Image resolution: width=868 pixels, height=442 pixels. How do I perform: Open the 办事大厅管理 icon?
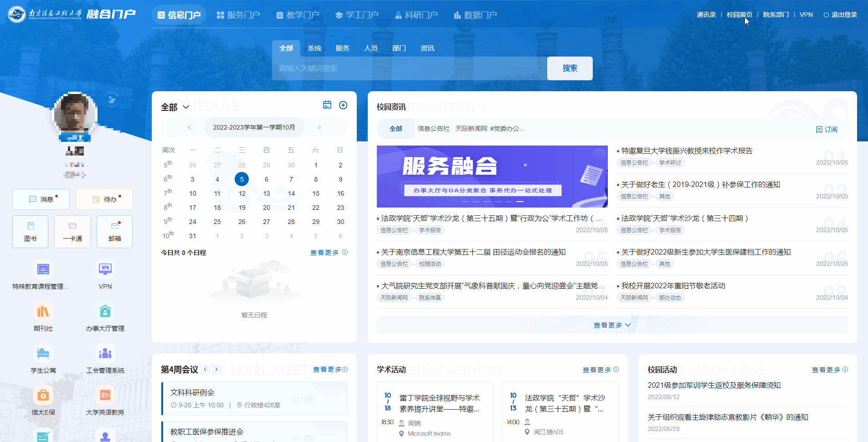105,312
